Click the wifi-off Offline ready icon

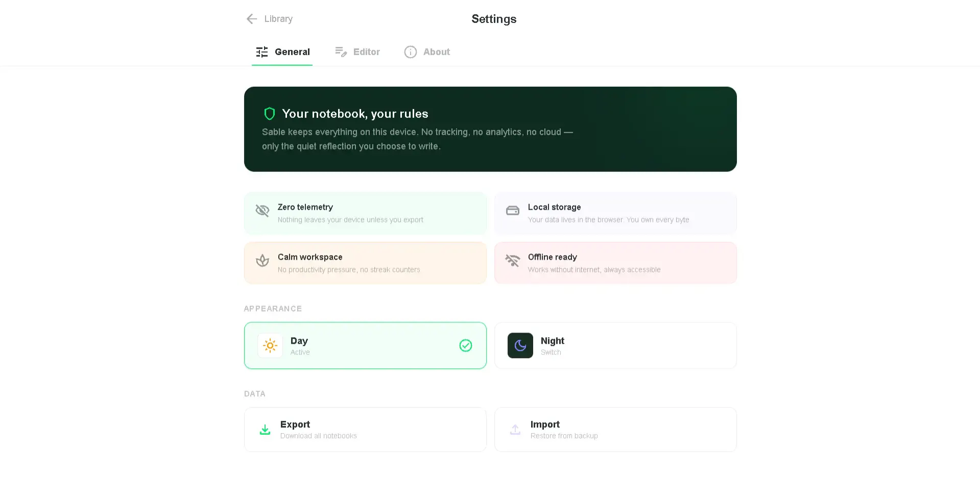[513, 260]
